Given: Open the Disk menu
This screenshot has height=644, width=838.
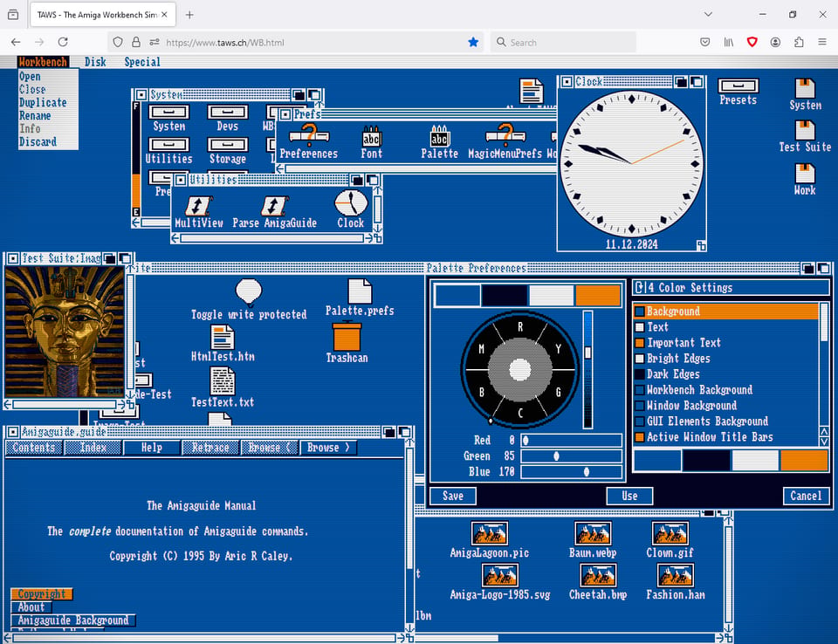Looking at the screenshot, I should click(x=95, y=62).
